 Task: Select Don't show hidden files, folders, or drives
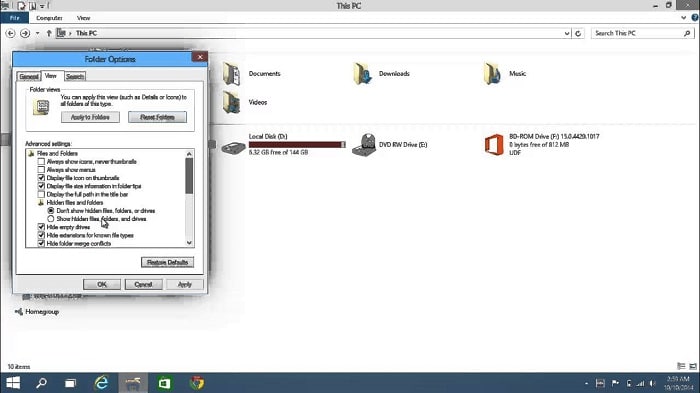pyautogui.click(x=50, y=210)
